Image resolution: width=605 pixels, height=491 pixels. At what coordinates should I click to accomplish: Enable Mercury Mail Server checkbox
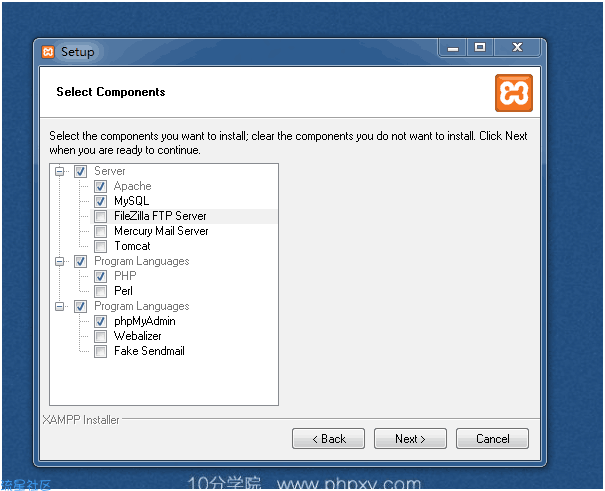[x=101, y=231]
